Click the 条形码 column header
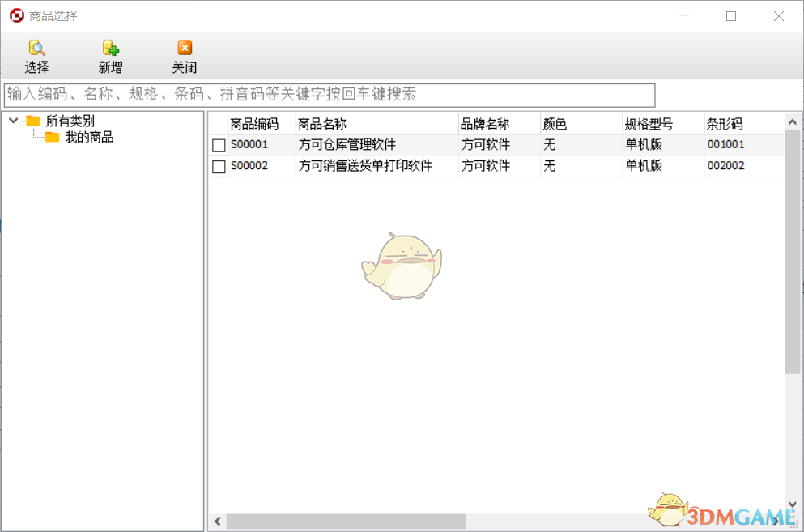 point(725,123)
